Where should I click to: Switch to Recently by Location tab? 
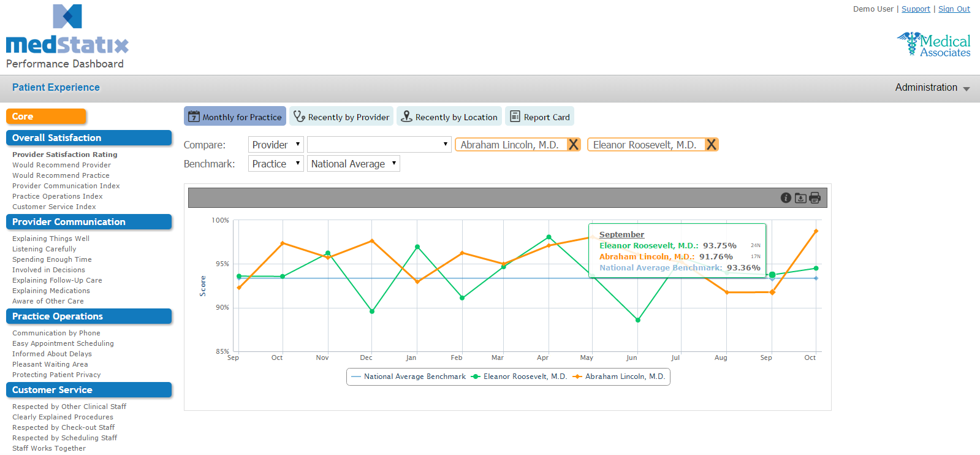click(449, 117)
